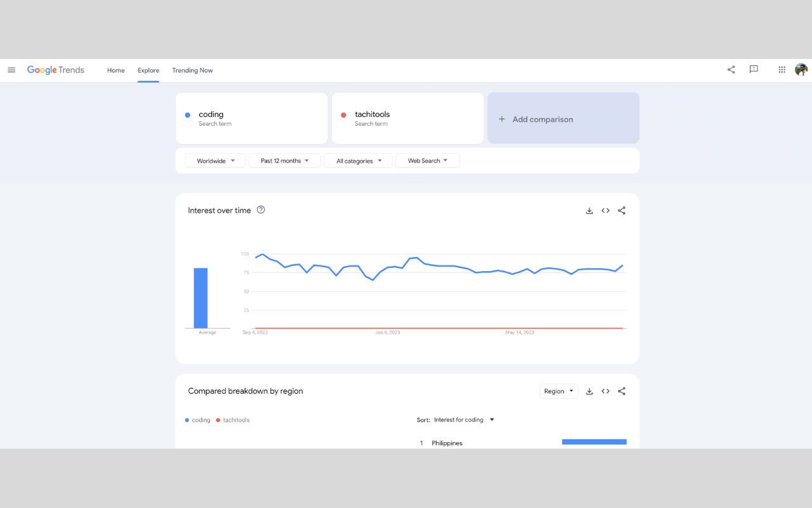
Task: Share the page from the top toolbar
Action: (x=731, y=70)
